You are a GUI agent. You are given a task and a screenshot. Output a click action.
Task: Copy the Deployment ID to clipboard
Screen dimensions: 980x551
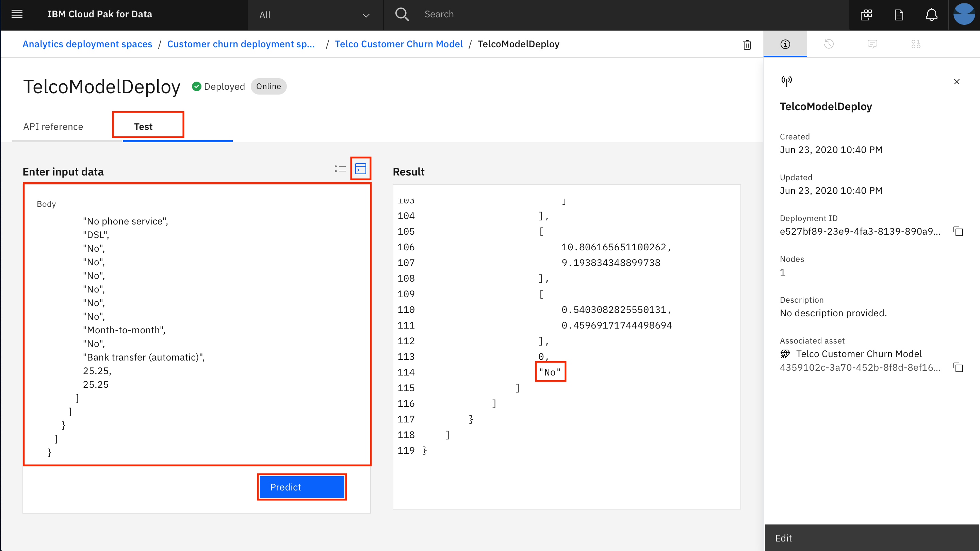pos(958,231)
